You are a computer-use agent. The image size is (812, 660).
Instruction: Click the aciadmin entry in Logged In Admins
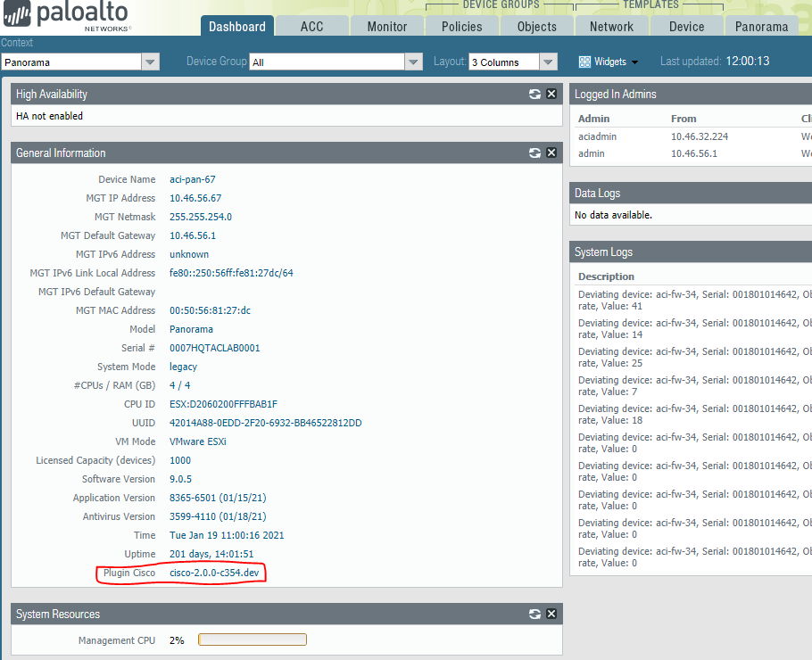[x=597, y=136]
